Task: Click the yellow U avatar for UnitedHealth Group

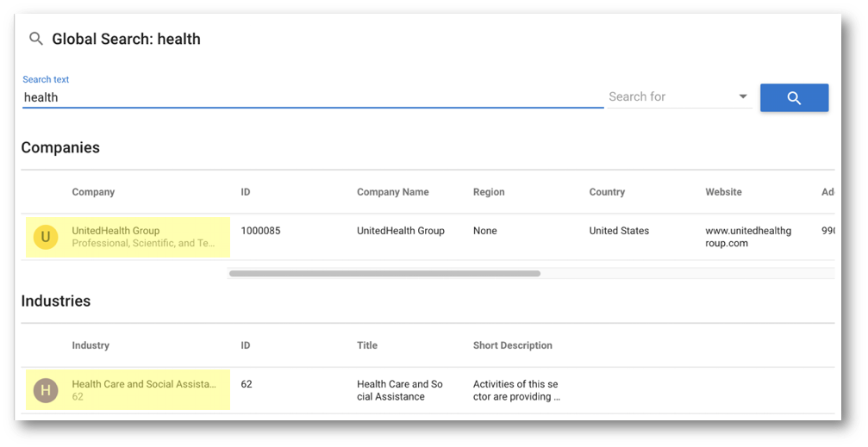Action: click(x=46, y=237)
